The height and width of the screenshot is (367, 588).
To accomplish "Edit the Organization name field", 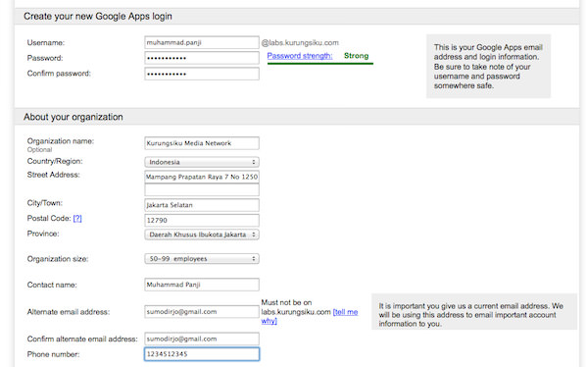I will click(202, 143).
